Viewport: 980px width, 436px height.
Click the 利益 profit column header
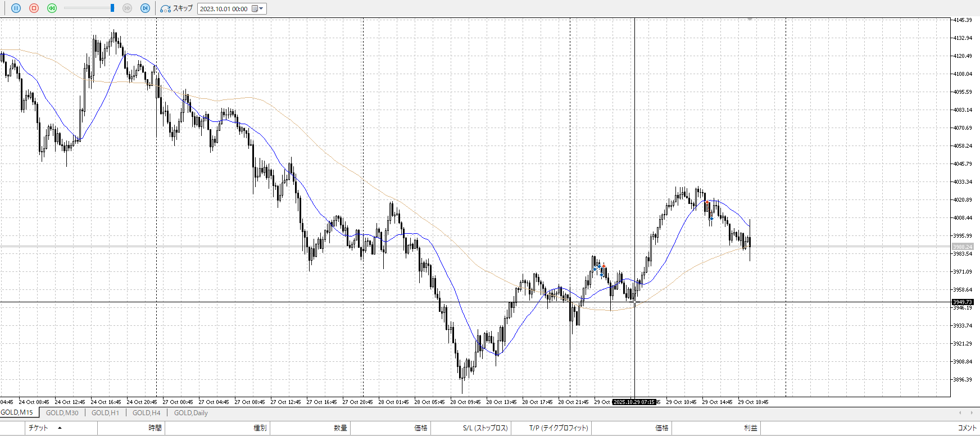[750, 428]
